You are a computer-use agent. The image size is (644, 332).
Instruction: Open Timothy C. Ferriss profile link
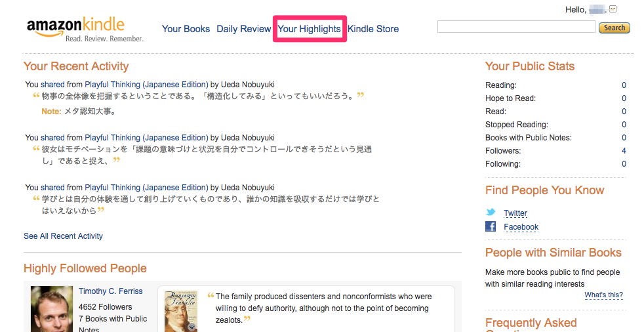[110, 291]
